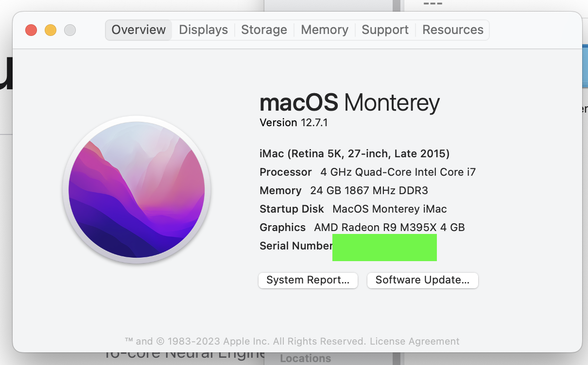588x365 pixels.
Task: Open Software Update...
Action: click(422, 280)
